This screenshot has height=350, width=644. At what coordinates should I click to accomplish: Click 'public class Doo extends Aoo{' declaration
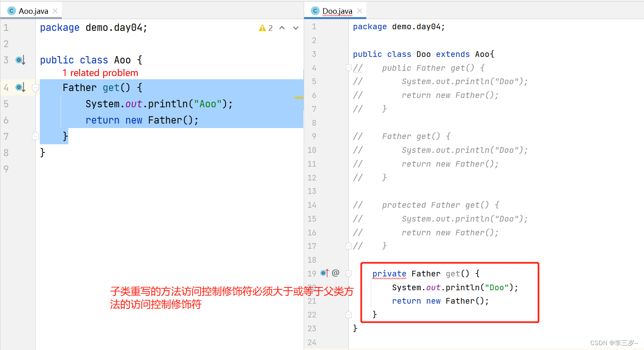423,54
